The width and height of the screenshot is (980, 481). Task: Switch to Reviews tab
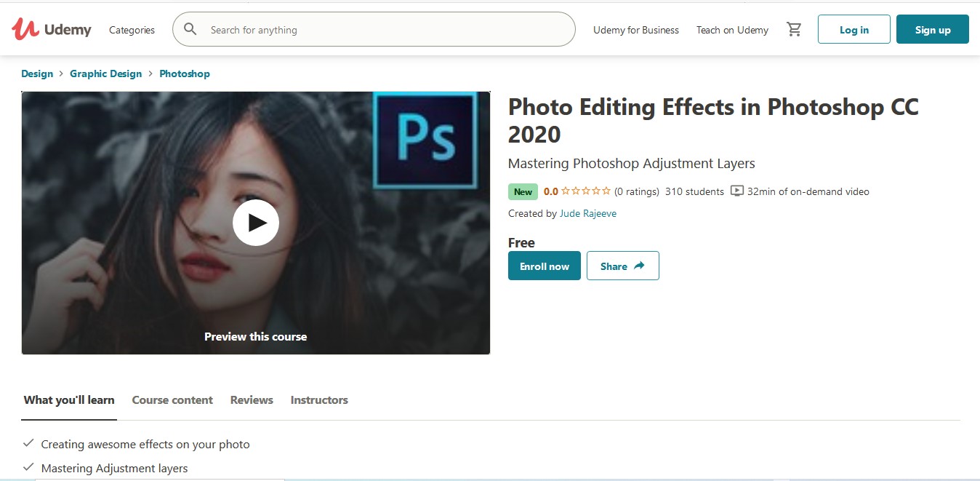tap(252, 400)
